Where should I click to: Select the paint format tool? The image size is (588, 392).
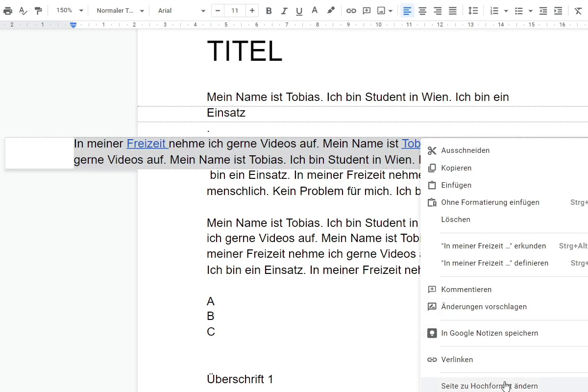(x=38, y=10)
